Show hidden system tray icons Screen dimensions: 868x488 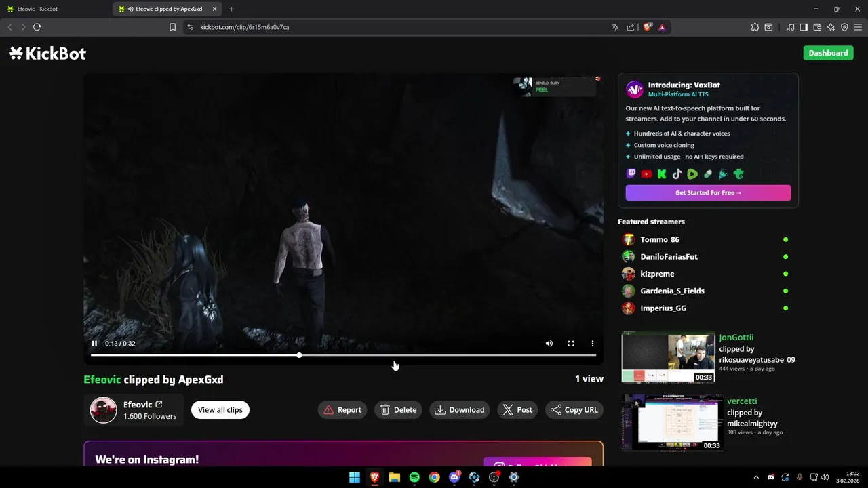(756, 477)
